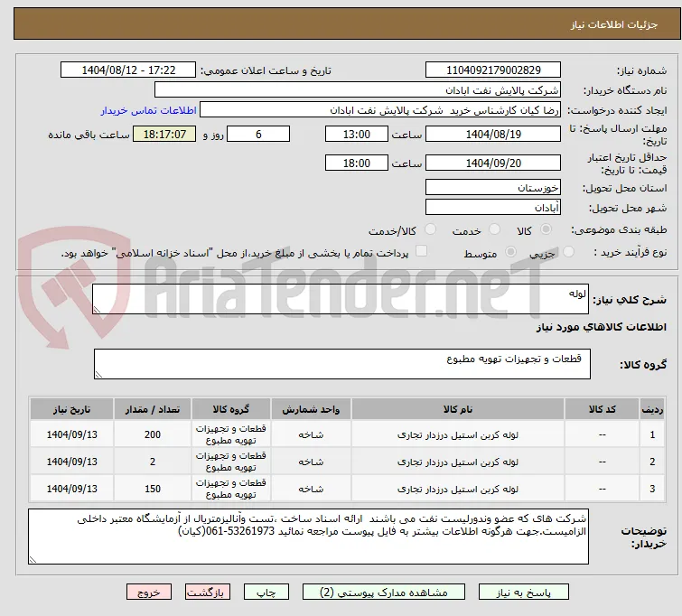Viewport: 682px width, 616px height.
Task: Click unit شاخه in row 3
Action: point(311,489)
